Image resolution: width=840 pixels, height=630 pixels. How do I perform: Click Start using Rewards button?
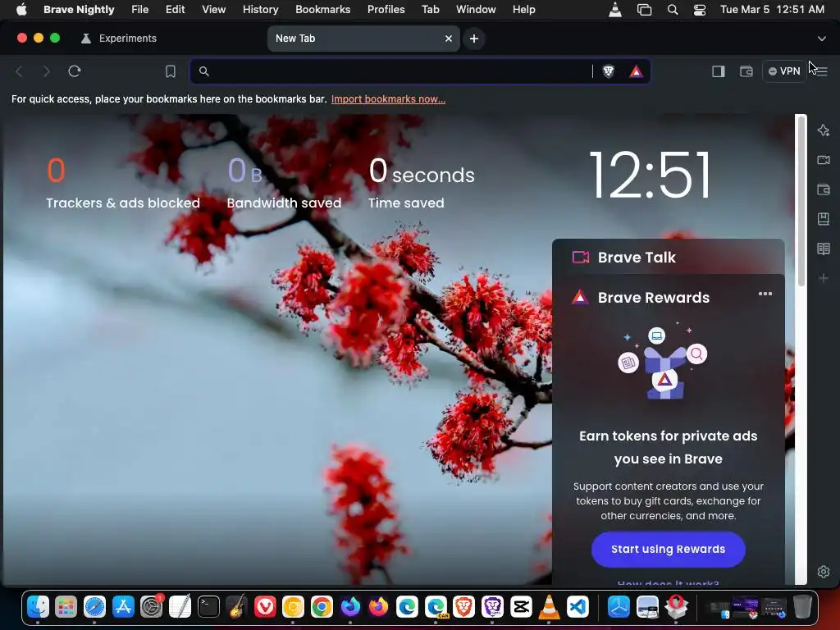click(x=668, y=549)
